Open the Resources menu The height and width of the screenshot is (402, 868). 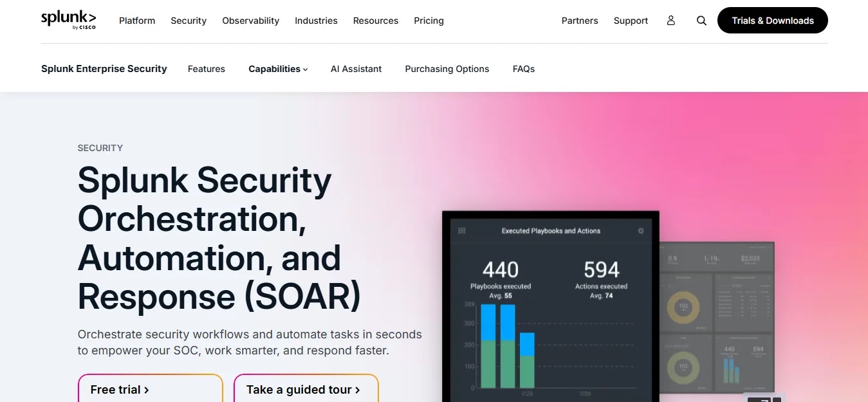pos(376,21)
